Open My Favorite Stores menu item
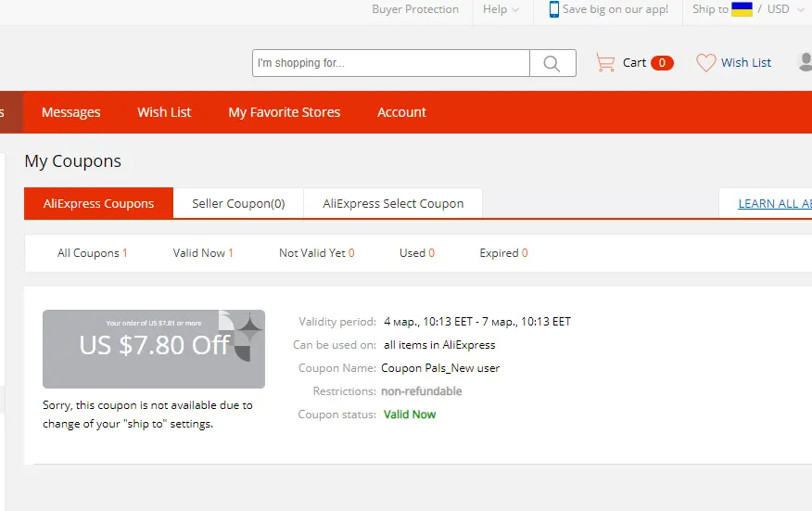The image size is (812, 511). tap(285, 112)
